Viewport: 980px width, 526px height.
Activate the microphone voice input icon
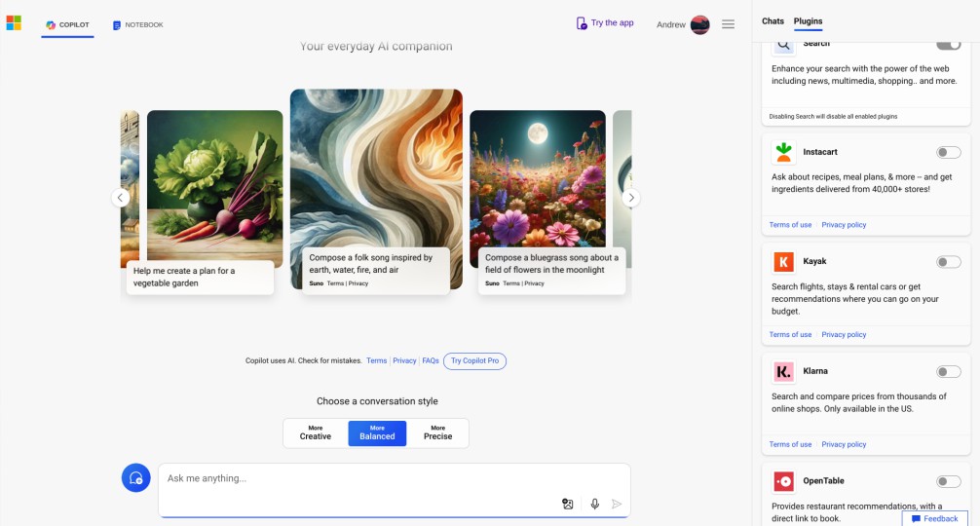[594, 504]
